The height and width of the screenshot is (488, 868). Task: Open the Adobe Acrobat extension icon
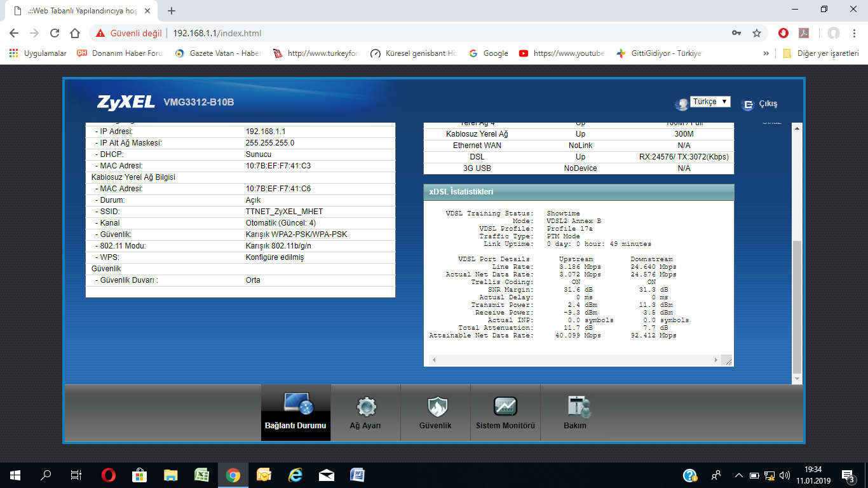[x=803, y=33]
